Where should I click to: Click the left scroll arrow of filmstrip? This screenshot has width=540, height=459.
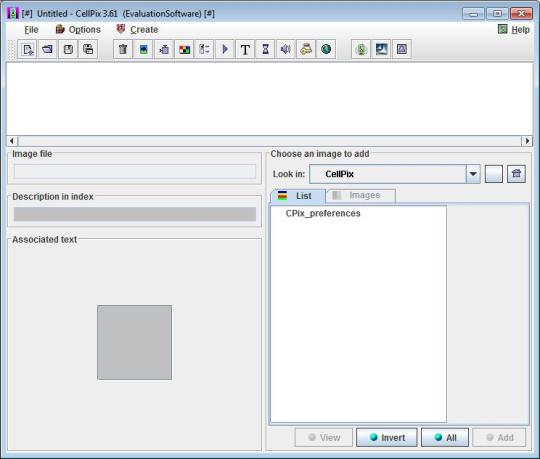click(12, 141)
